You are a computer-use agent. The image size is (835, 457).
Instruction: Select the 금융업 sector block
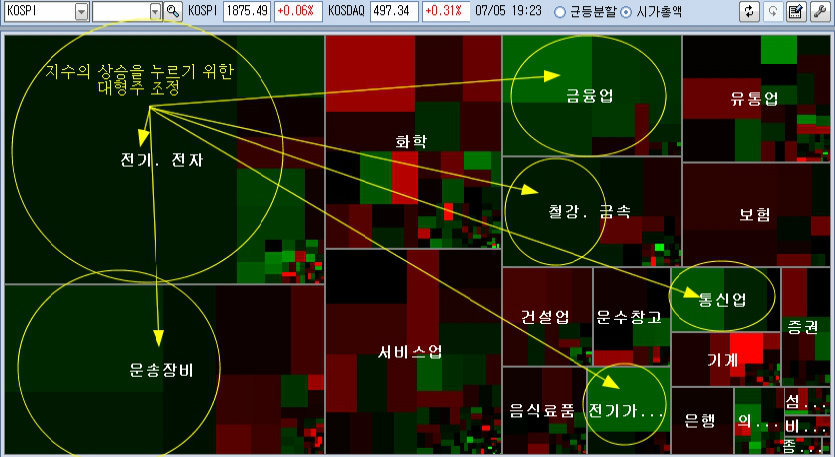(x=590, y=96)
